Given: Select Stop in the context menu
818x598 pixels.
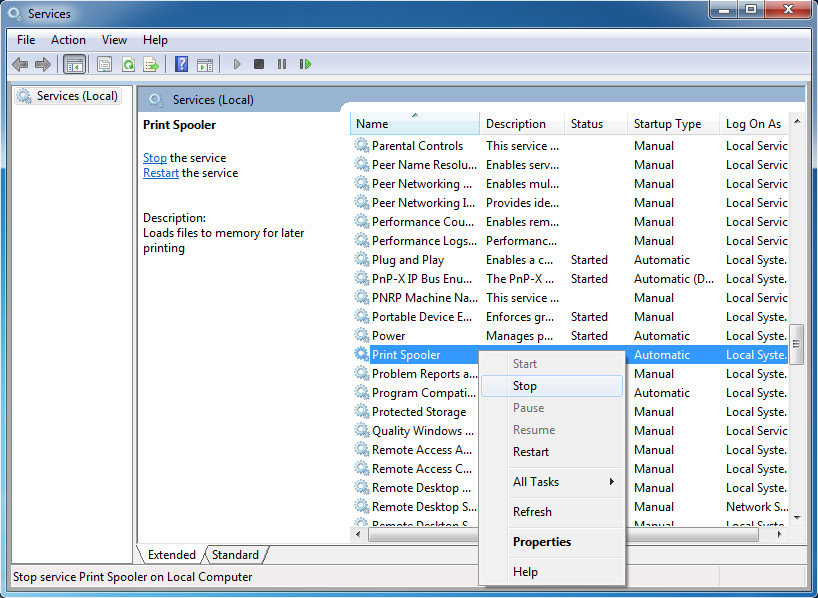Looking at the screenshot, I should click(525, 386).
